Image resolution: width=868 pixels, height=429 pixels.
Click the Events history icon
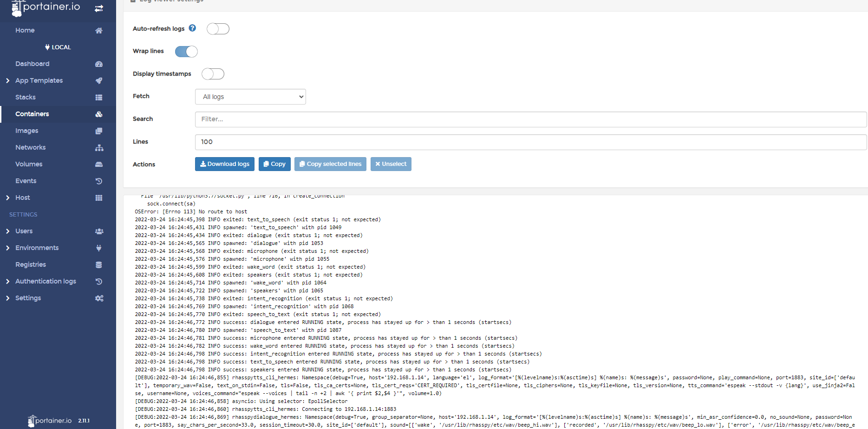click(x=99, y=181)
